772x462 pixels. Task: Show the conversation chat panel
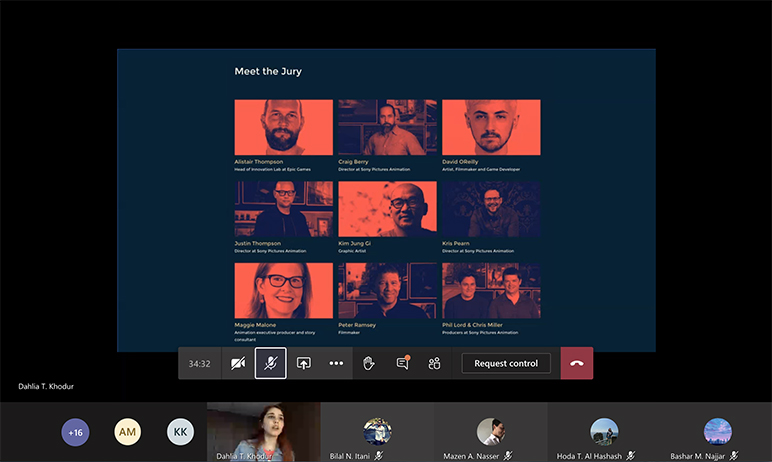402,363
